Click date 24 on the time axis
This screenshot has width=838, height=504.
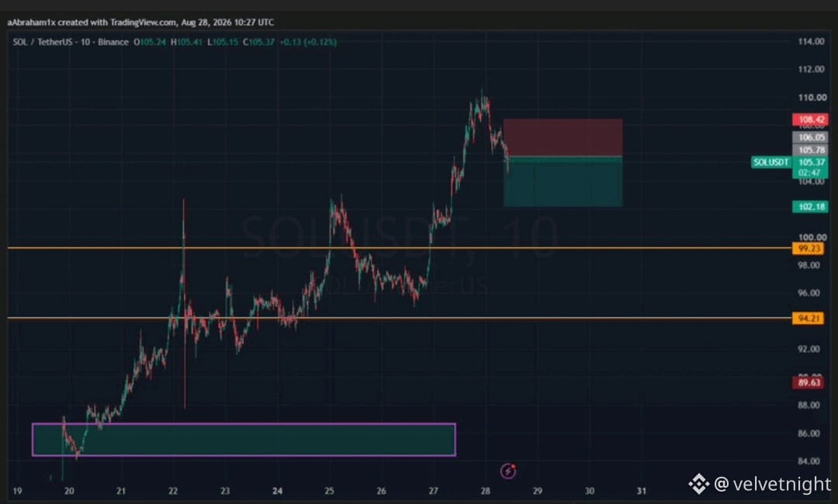(277, 491)
